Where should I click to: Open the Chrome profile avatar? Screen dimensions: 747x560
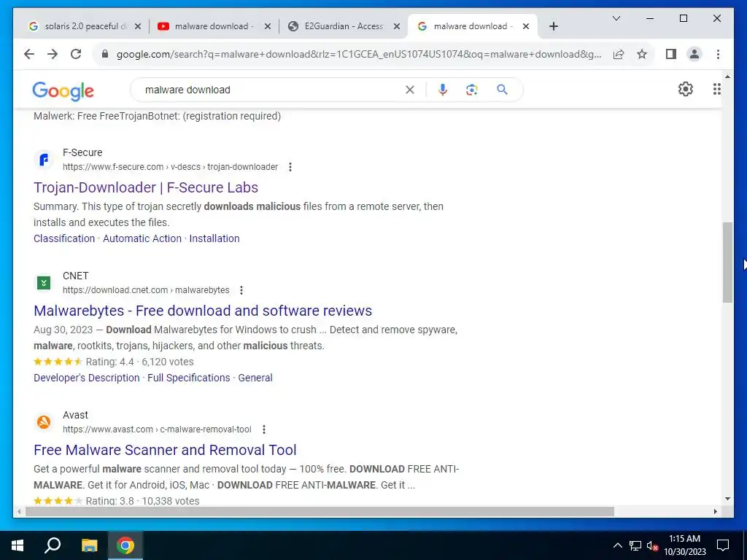coord(694,54)
